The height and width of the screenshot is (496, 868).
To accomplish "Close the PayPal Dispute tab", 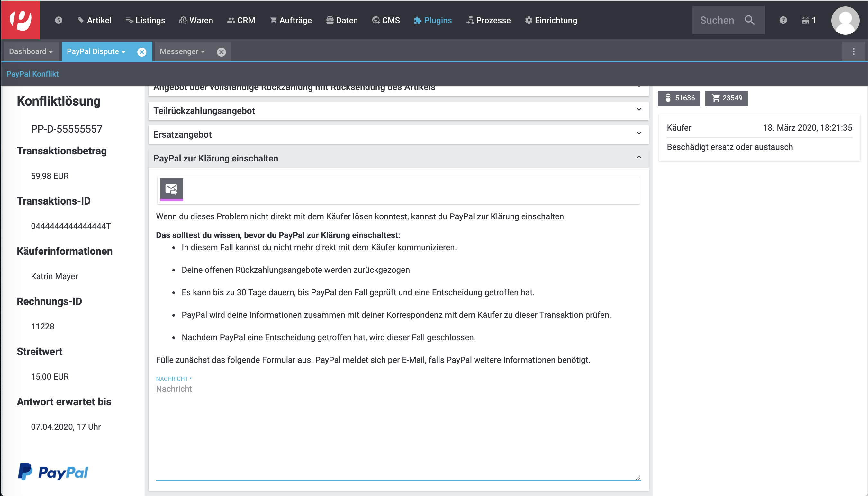I will pos(141,52).
